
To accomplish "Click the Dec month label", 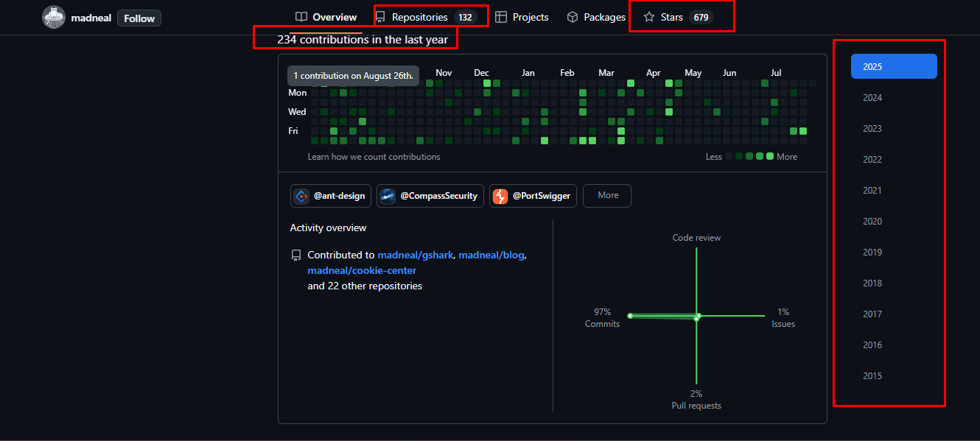I will coord(481,72).
